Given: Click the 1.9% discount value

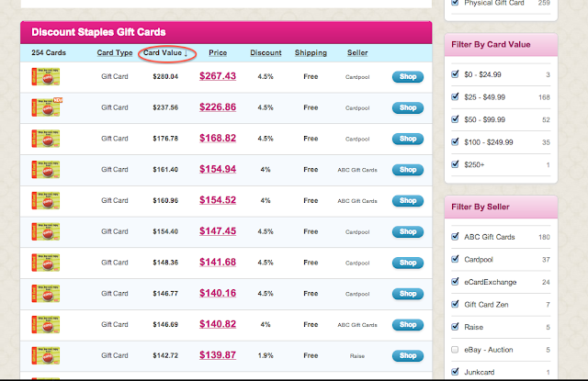Looking at the screenshot, I should pyautogui.click(x=266, y=355).
